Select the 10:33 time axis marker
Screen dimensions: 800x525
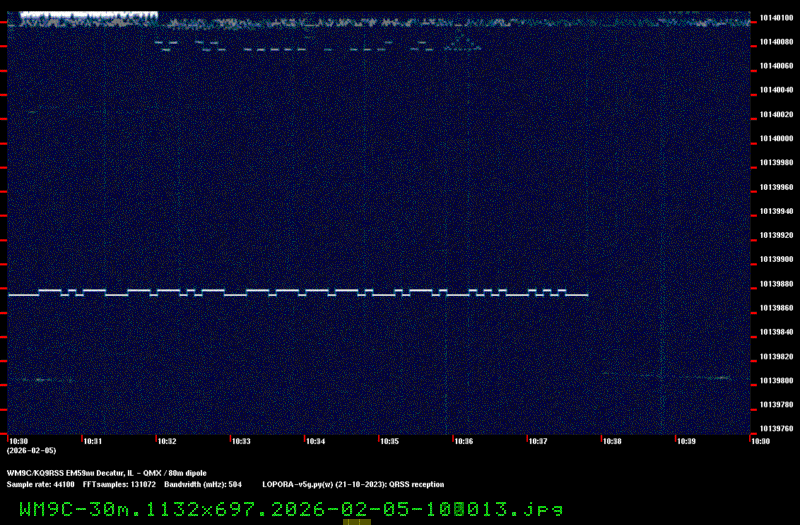click(241, 441)
